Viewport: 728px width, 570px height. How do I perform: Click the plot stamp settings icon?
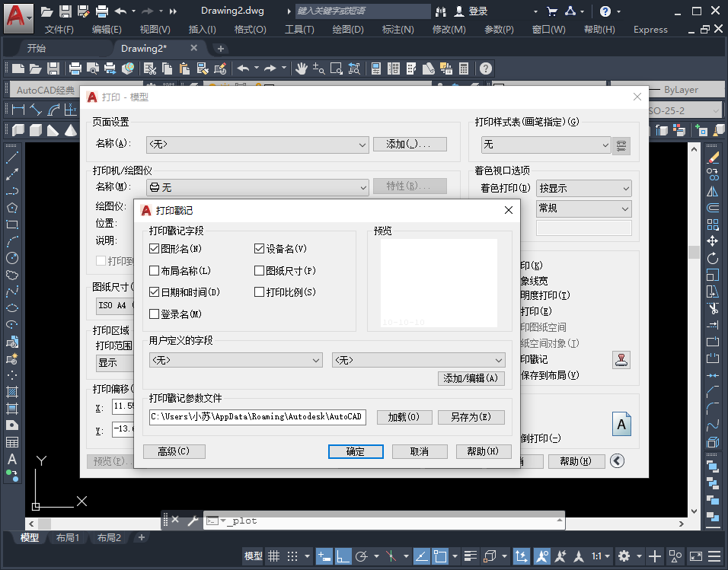621,360
